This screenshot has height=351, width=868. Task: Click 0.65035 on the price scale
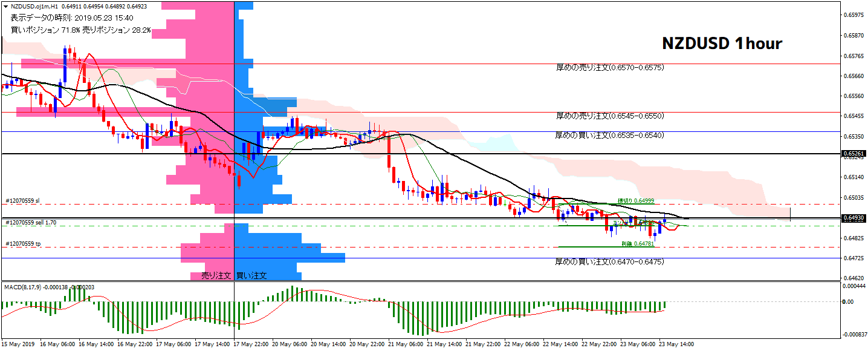point(853,197)
